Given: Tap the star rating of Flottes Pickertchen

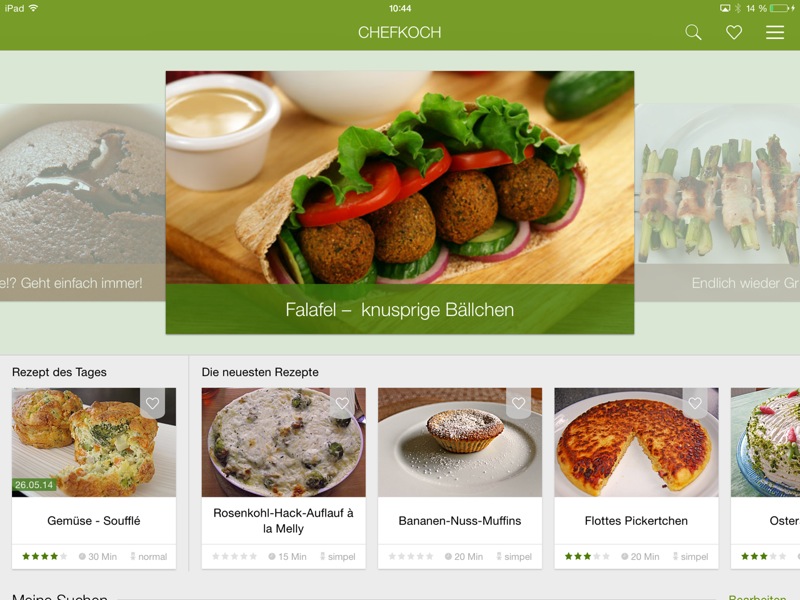Looking at the screenshot, I should pos(587,556).
